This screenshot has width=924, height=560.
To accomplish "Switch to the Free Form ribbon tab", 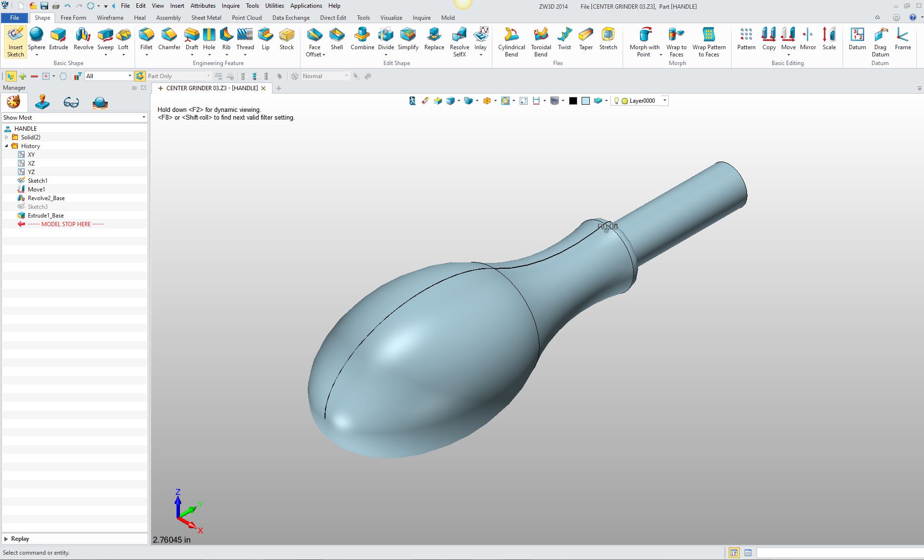I will [73, 18].
